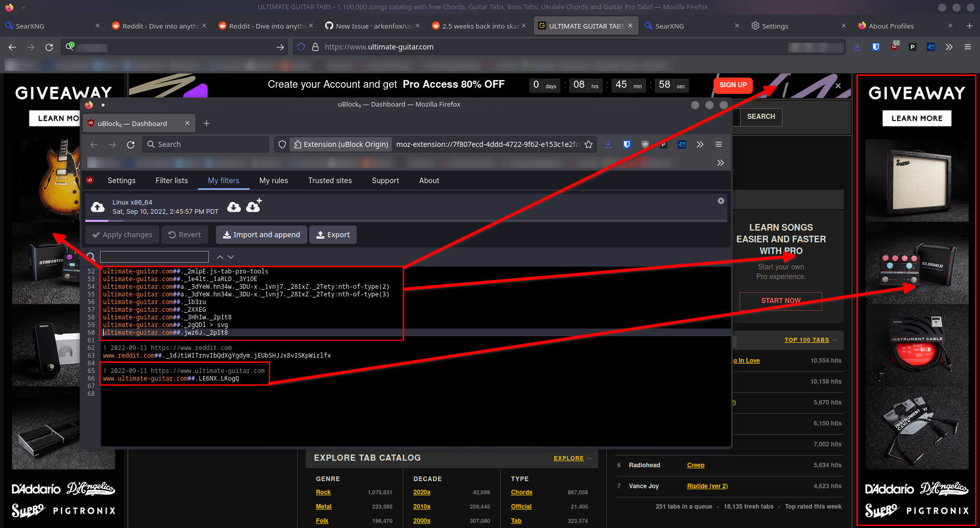The width and height of the screenshot is (980, 528).
Task: Click Import and append button
Action: [x=261, y=235]
